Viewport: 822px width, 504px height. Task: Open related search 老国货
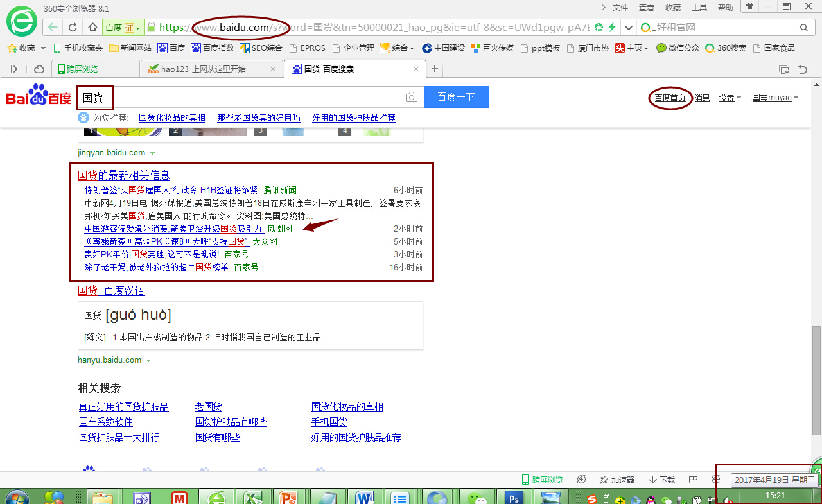pyautogui.click(x=209, y=406)
